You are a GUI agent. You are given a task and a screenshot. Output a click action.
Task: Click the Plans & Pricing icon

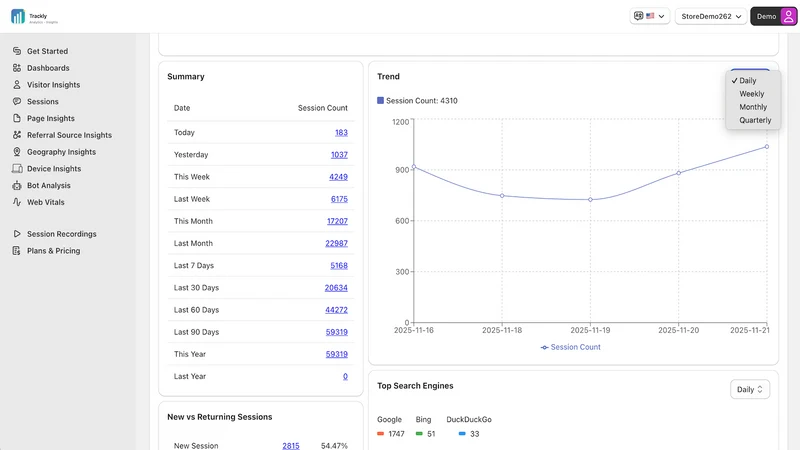tap(17, 251)
